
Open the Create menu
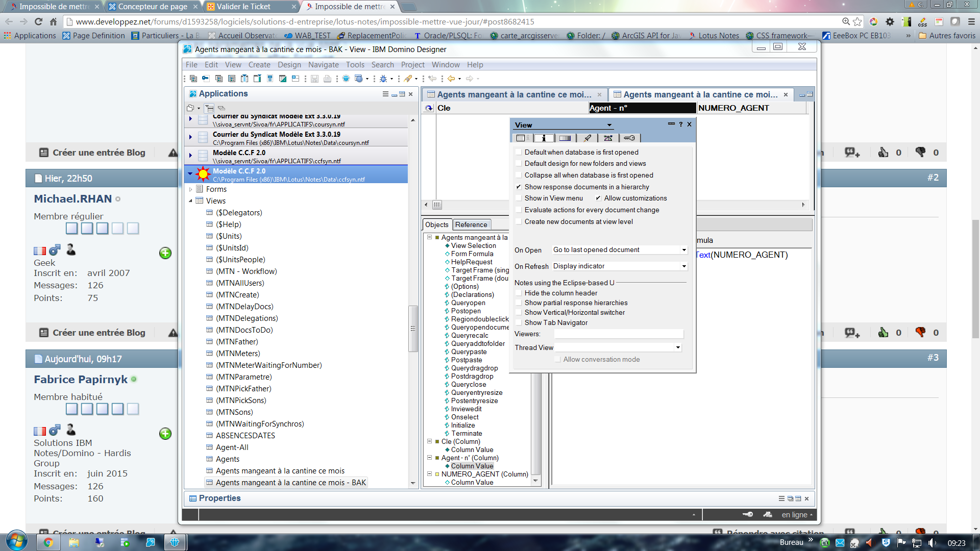[x=259, y=65]
